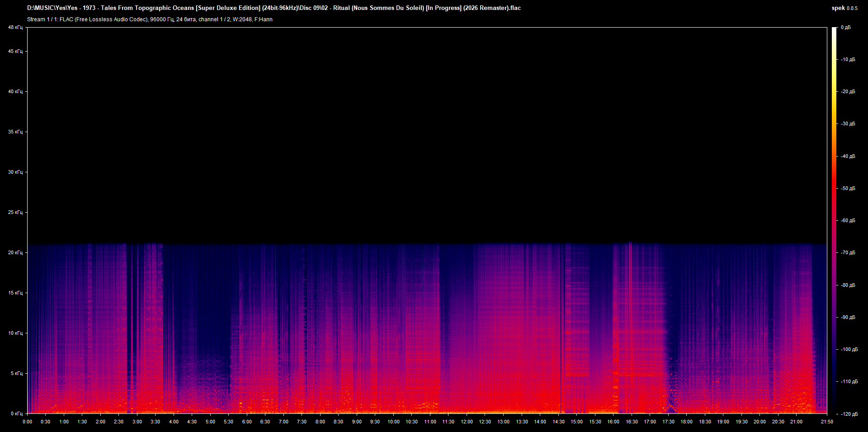Pick the 12:00 time axis label
868x432 pixels.
pyautogui.click(x=467, y=422)
